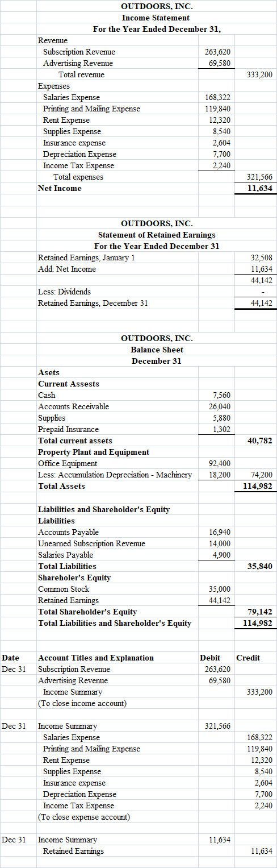Click the Rent Expense amount 12,320 in Income Statement
The height and width of the screenshot is (868, 277).
[x=220, y=120]
